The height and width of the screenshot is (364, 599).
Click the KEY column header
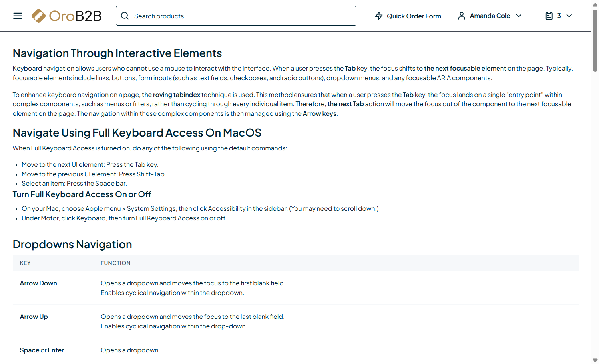(x=25, y=263)
